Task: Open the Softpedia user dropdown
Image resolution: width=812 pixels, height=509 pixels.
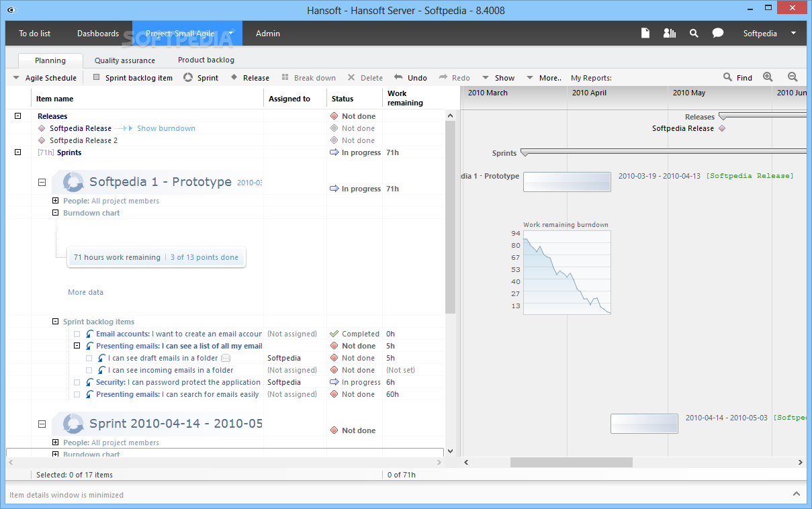Action: click(x=769, y=33)
